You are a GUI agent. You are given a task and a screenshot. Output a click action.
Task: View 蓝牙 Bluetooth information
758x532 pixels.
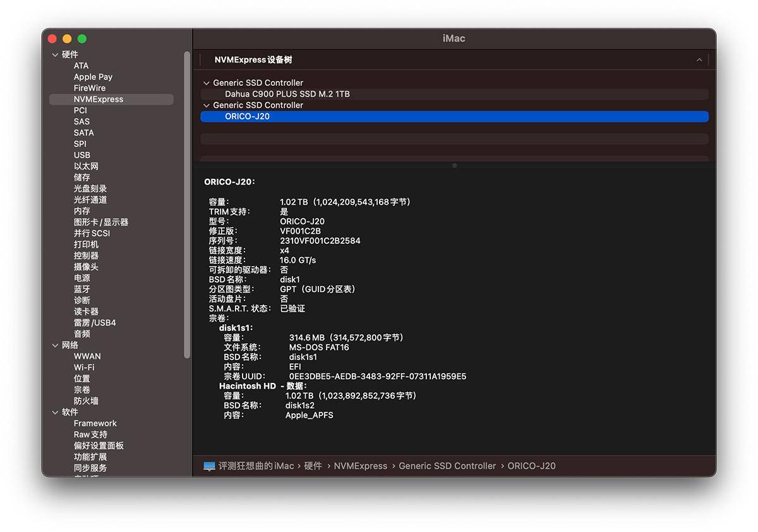click(x=81, y=289)
